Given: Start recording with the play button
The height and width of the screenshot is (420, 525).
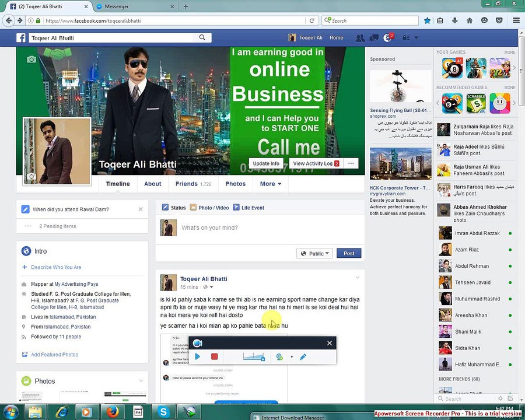Looking at the screenshot, I should [198, 356].
